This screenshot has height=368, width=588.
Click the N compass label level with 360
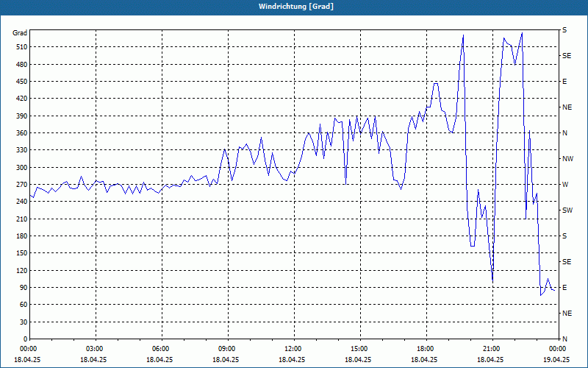[x=564, y=133]
